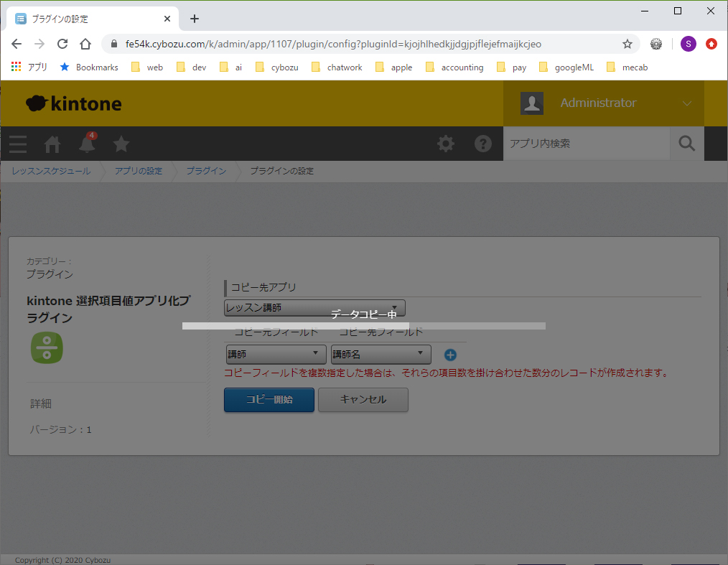
Task: Add a copy field row with plus icon
Action: coord(450,355)
